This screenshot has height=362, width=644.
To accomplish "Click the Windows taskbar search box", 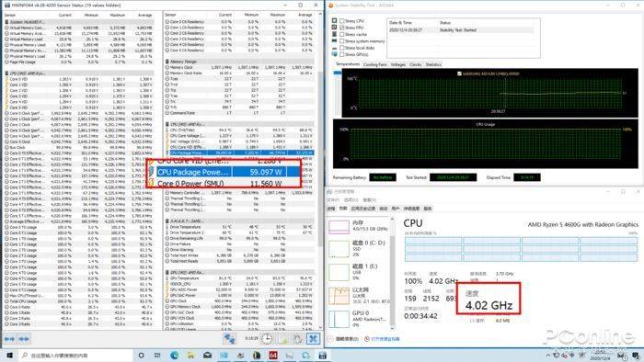I will coord(76,355).
